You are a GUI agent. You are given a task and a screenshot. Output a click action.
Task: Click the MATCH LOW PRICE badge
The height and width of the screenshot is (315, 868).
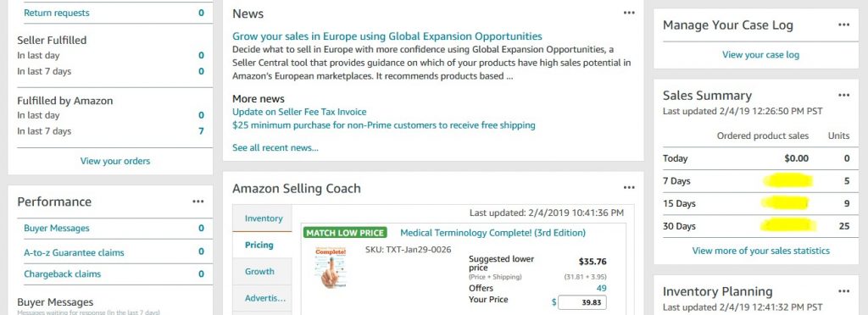pos(345,233)
